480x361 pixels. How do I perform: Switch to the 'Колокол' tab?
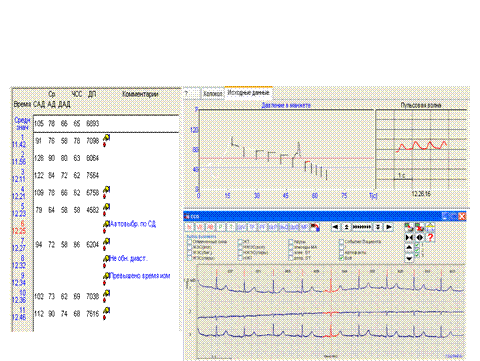pos(213,94)
